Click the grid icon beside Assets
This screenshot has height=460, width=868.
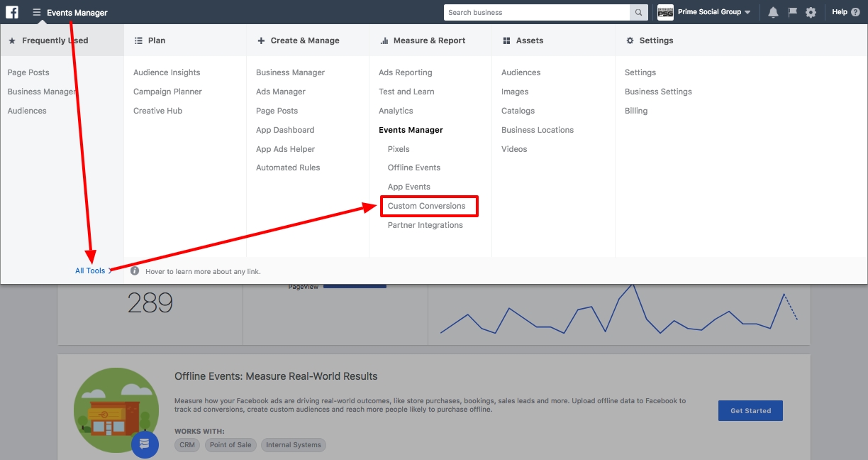pyautogui.click(x=506, y=41)
